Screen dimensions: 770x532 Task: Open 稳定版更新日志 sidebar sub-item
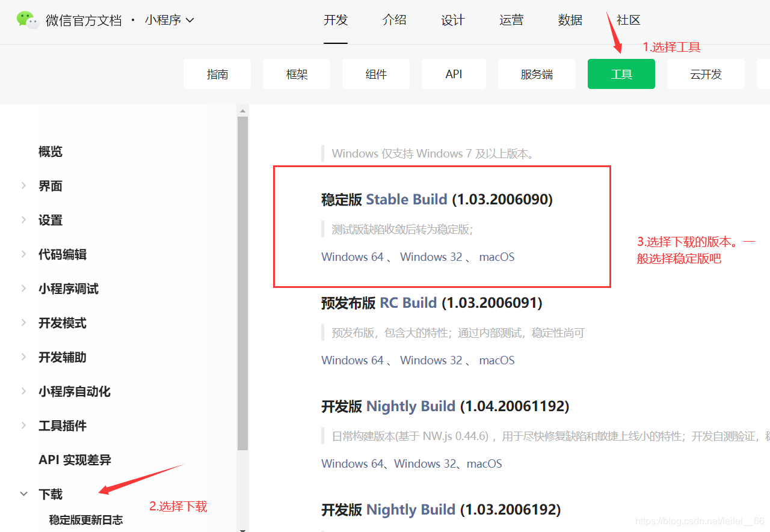[86, 520]
